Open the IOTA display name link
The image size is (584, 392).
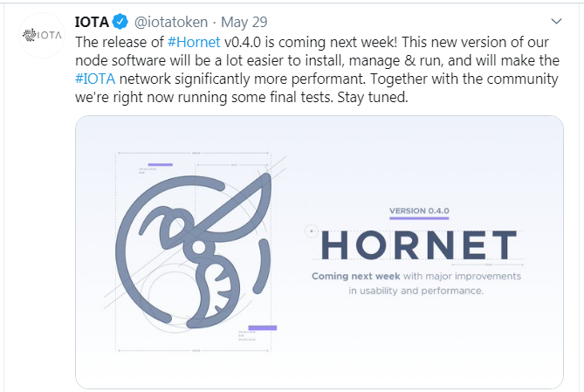[93, 22]
